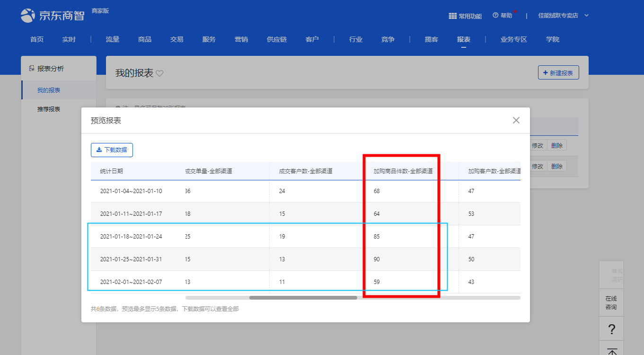The width and height of the screenshot is (644, 355).
Task: Click 加购客户数-全部渠道 column header
Action: tap(494, 171)
